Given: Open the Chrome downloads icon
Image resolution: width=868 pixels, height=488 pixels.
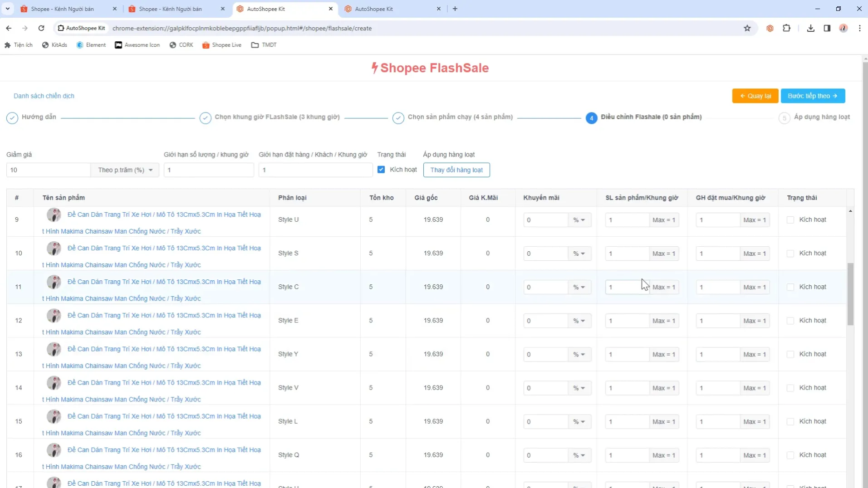Looking at the screenshot, I should click(x=810, y=28).
